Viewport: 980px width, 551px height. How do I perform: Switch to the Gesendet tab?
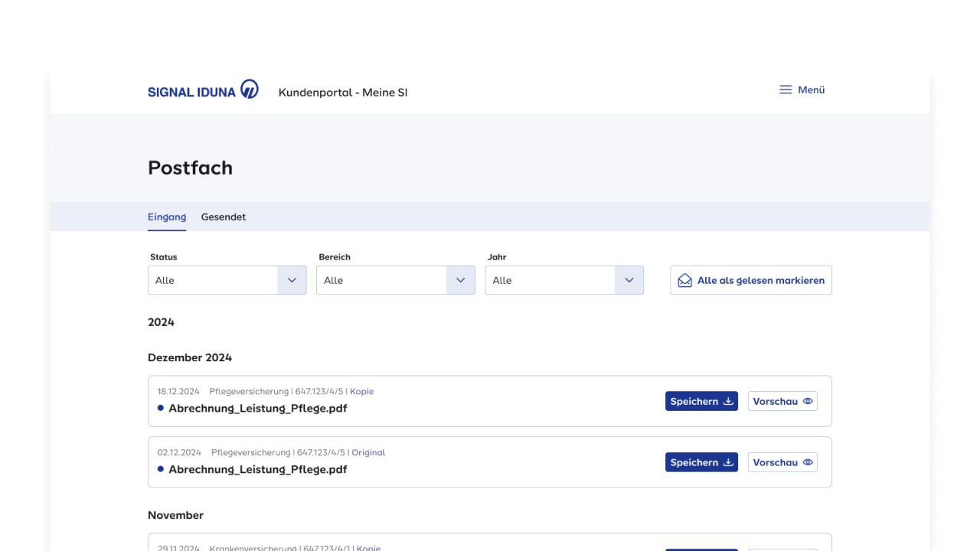coord(224,217)
